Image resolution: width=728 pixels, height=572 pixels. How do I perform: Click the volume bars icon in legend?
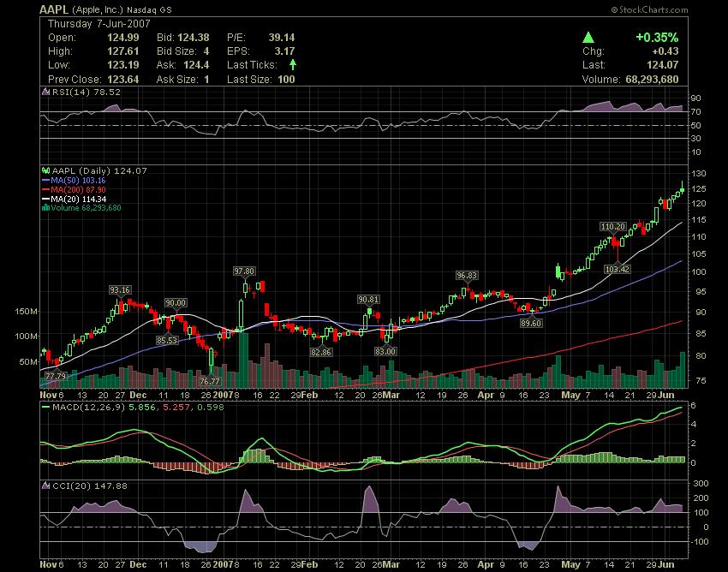(45, 207)
